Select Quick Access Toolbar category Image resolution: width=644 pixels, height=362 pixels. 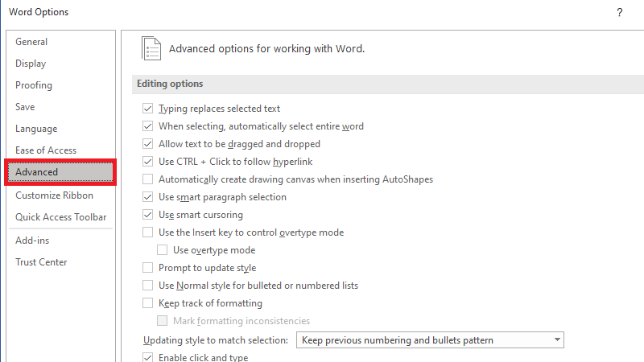pyautogui.click(x=60, y=217)
